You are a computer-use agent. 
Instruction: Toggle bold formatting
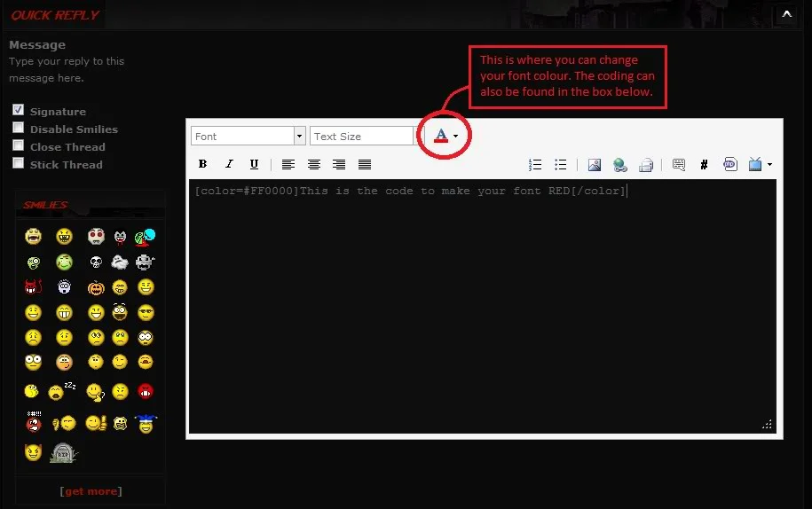202,164
